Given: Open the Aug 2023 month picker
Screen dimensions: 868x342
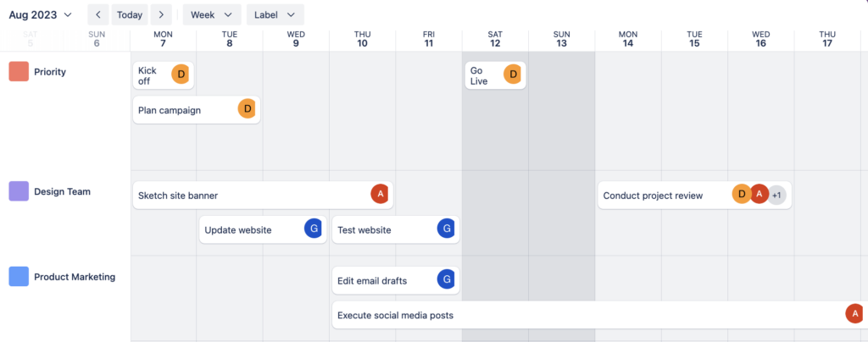Looking at the screenshot, I should coord(41,15).
